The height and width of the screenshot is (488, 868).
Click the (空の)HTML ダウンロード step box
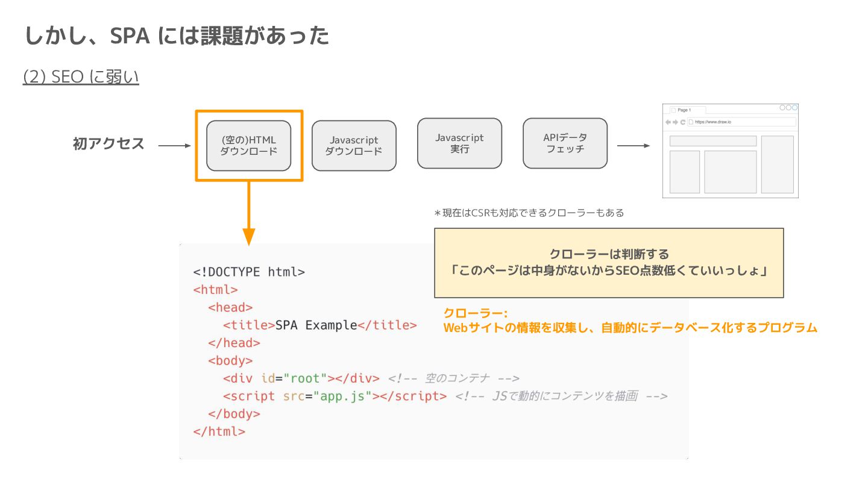click(249, 145)
